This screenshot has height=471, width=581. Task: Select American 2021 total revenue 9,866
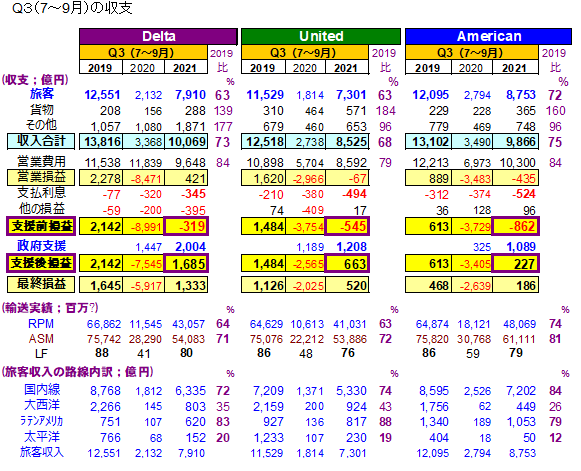click(515, 142)
